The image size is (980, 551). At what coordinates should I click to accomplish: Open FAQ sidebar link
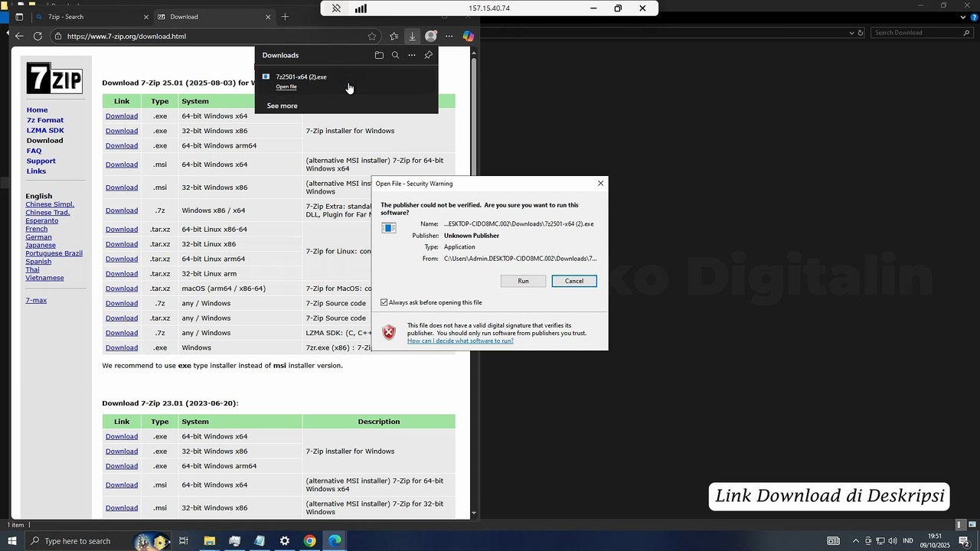[34, 151]
